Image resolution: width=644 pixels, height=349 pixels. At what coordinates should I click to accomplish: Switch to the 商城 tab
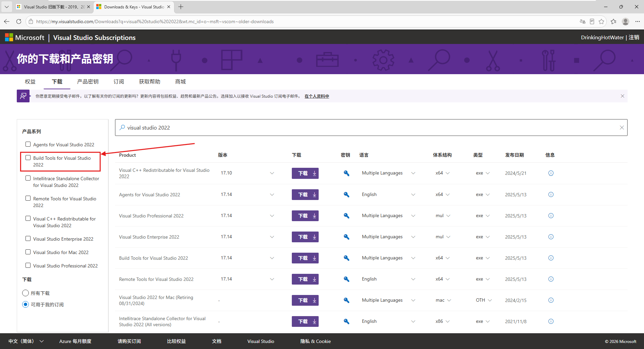pyautogui.click(x=180, y=82)
